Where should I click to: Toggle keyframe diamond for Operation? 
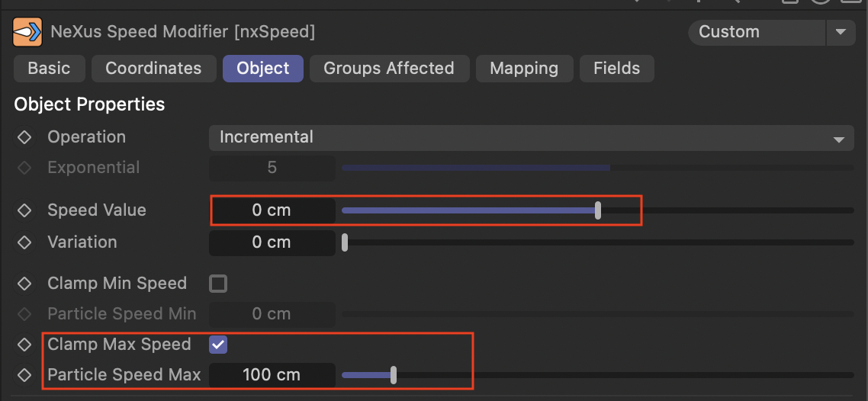click(24, 137)
